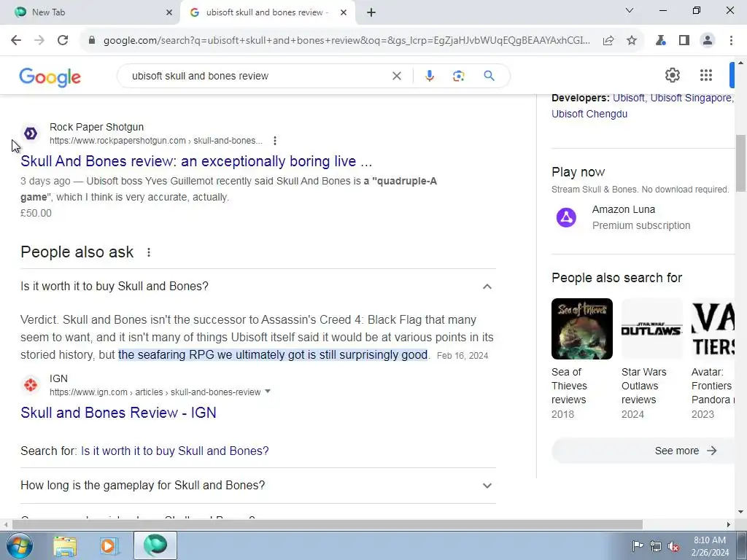Click the browser address bar URL
The image size is (747, 560).
coord(347,41)
